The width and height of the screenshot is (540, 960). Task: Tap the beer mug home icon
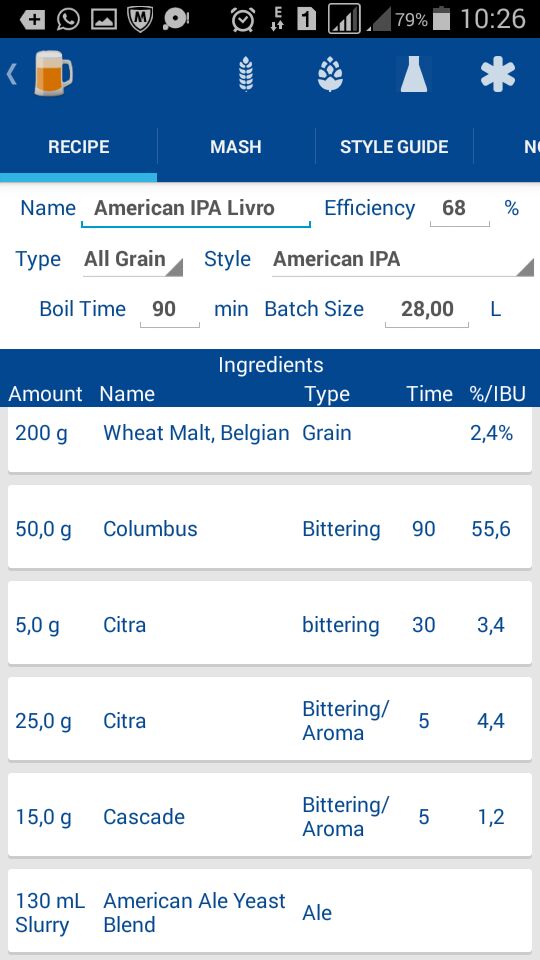[x=53, y=75]
